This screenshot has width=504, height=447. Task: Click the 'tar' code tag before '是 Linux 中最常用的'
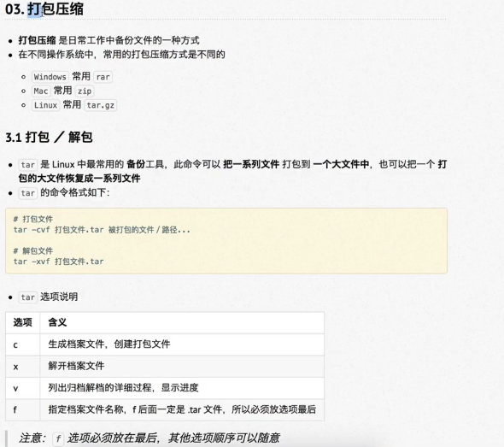click(x=28, y=165)
